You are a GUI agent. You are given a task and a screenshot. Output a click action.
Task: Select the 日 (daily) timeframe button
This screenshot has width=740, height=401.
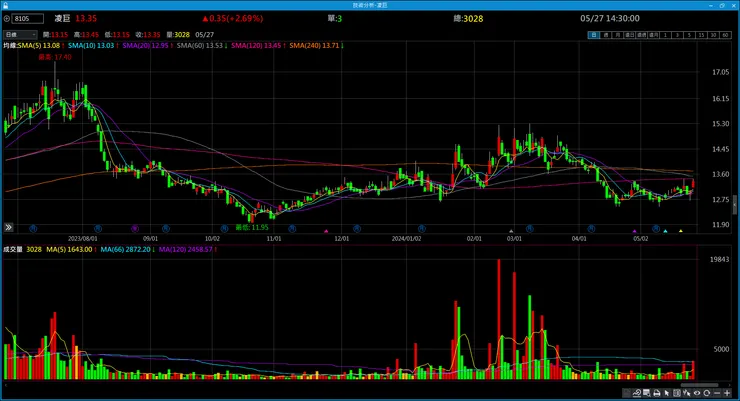click(x=594, y=35)
